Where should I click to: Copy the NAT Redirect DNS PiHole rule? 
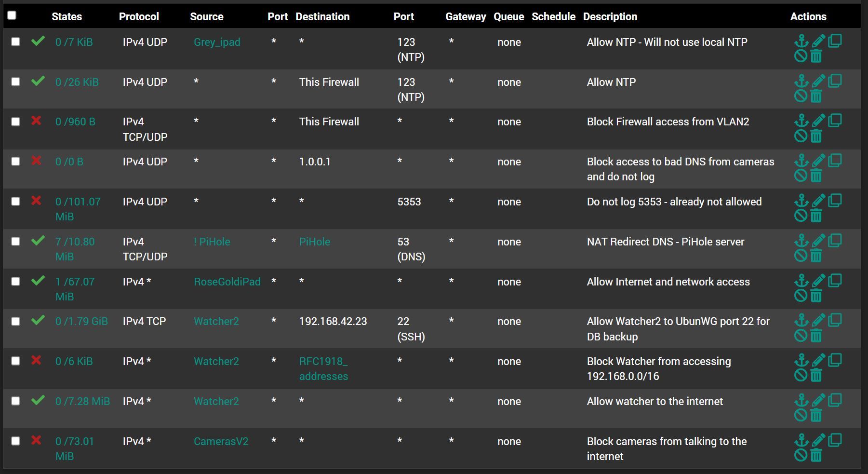835,240
